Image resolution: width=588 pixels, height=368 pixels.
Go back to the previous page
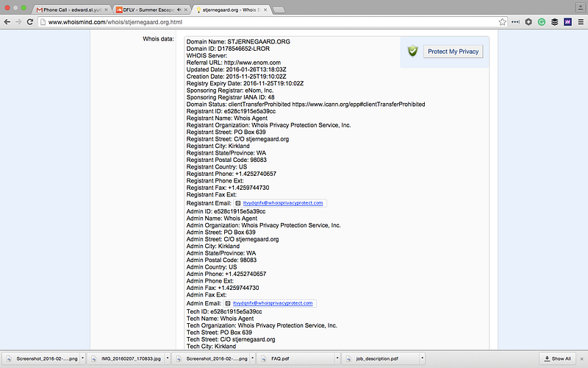pyautogui.click(x=7, y=22)
